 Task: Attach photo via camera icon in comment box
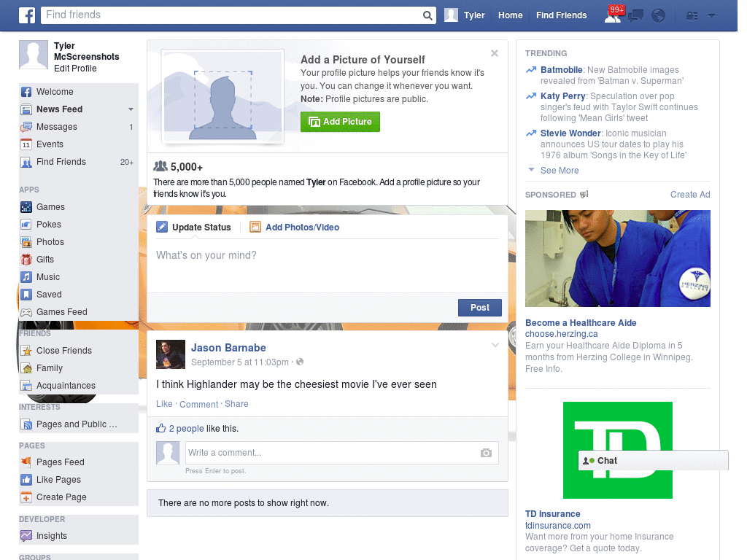click(486, 453)
